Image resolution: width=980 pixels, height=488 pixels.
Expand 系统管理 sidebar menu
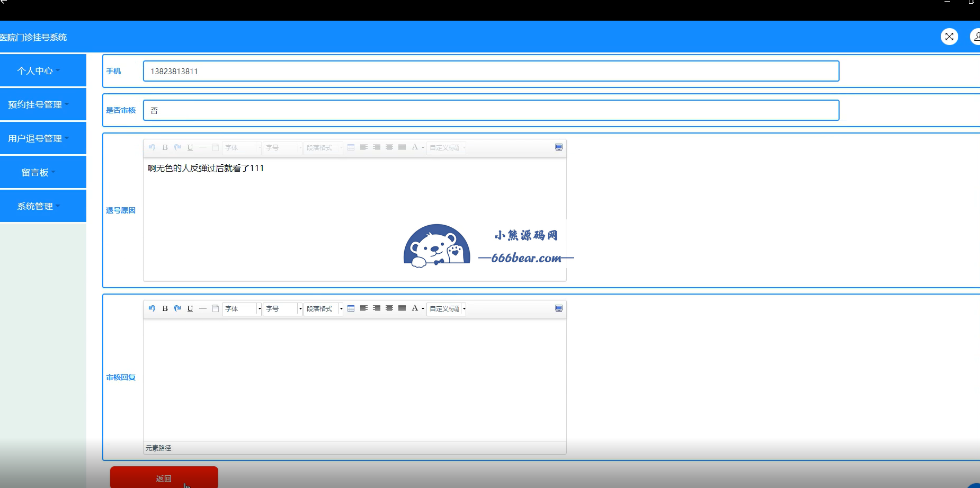tap(43, 206)
